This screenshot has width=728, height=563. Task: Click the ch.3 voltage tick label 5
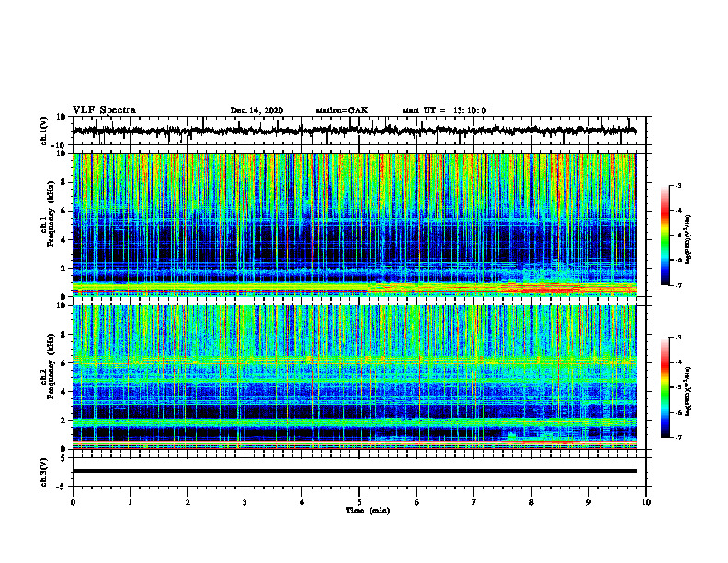[x=63, y=458]
